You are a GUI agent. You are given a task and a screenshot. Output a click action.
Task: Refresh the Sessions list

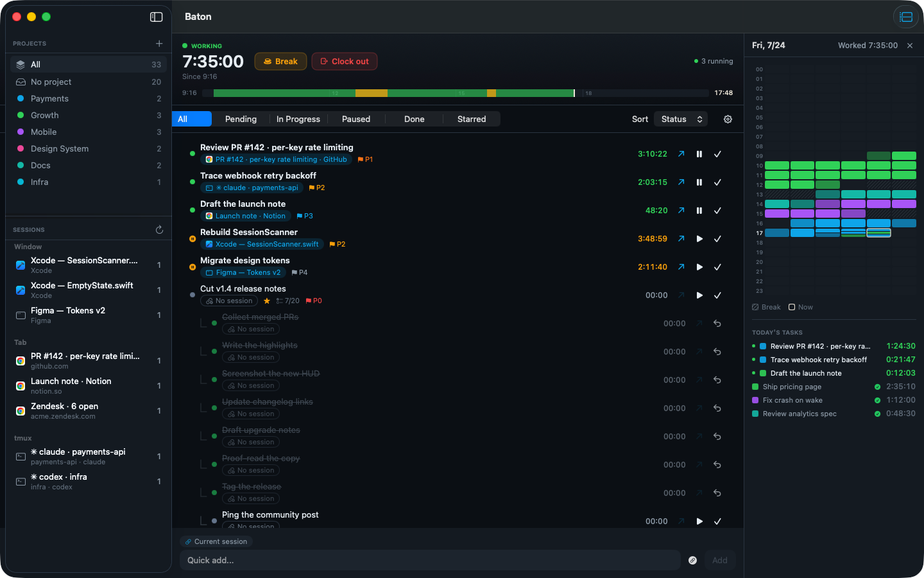[159, 229]
